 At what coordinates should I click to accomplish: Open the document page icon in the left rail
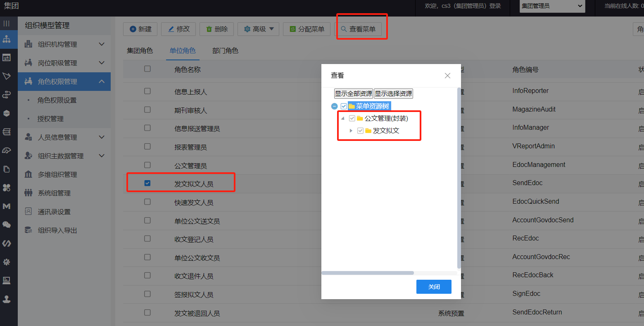(7, 169)
